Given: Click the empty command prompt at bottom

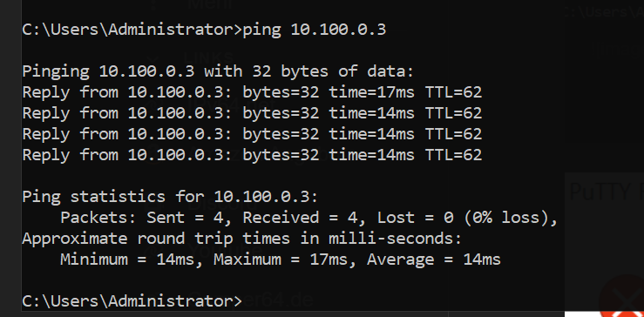Looking at the screenshot, I should click(132, 301).
